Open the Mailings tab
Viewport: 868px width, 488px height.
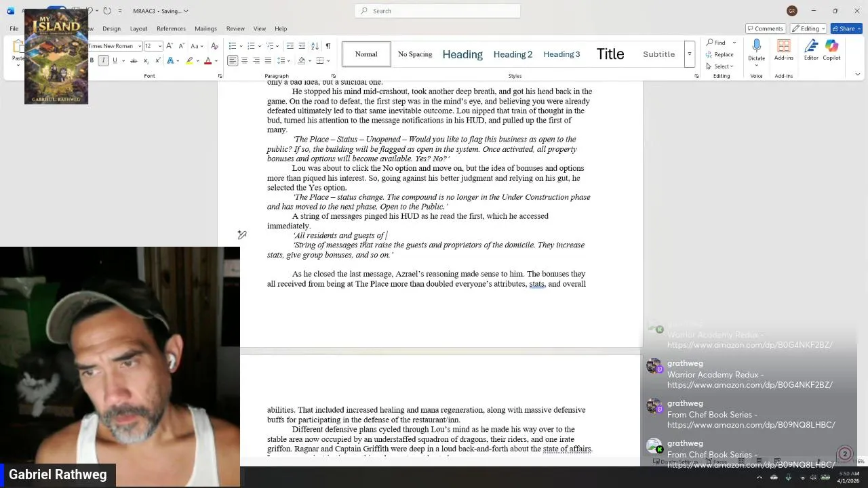tap(205, 28)
